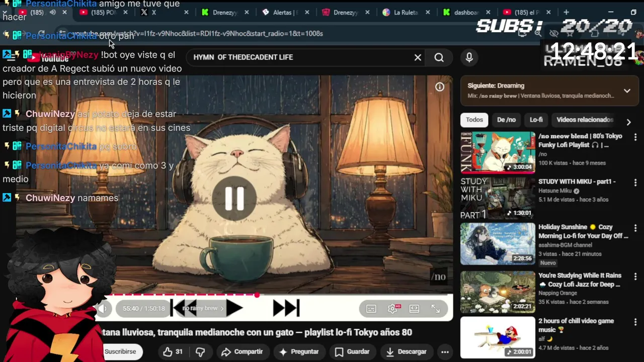Open STUDY WITH MIKU thumbnail

(x=498, y=198)
